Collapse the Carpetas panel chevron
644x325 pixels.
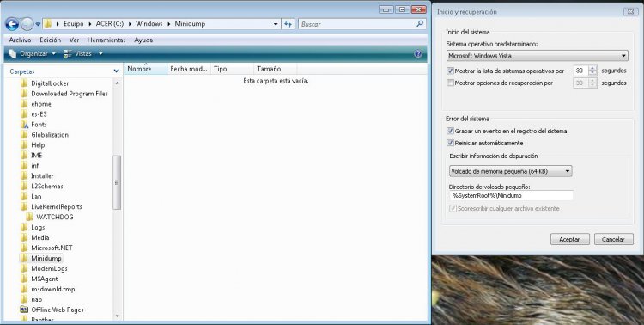click(116, 71)
